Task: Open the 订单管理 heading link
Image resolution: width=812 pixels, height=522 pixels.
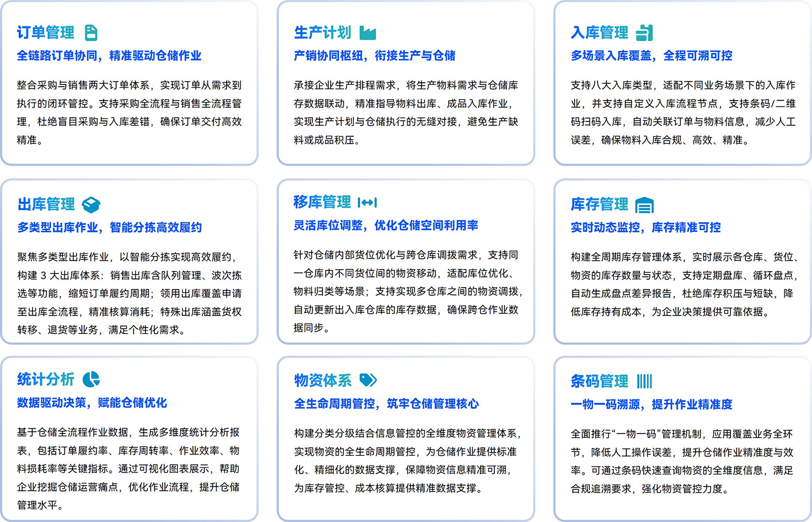Action: pyautogui.click(x=46, y=33)
